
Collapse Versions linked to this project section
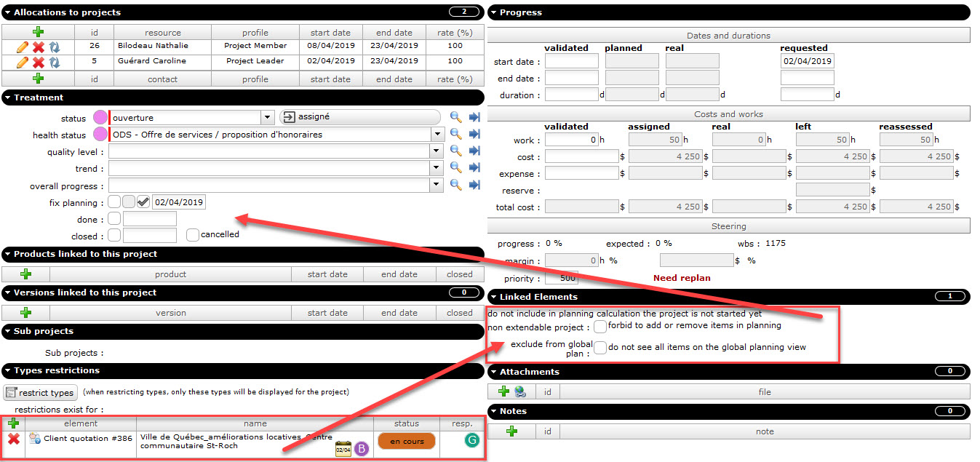(x=7, y=292)
